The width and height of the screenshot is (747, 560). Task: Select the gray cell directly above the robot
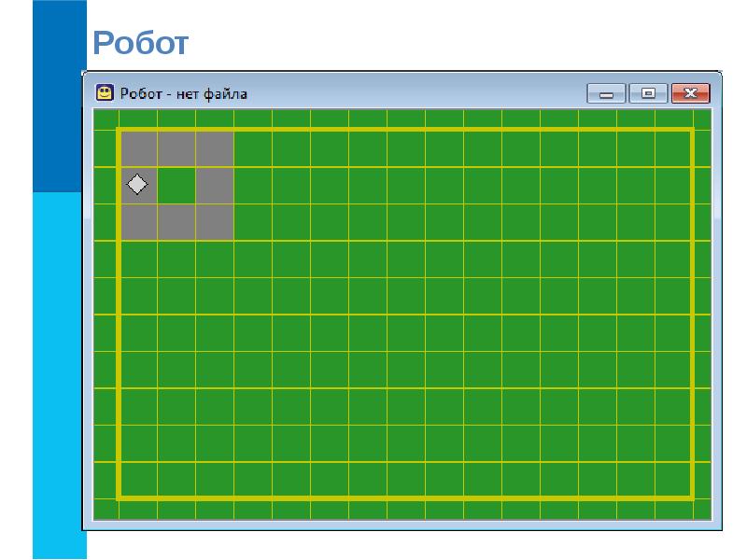138,149
